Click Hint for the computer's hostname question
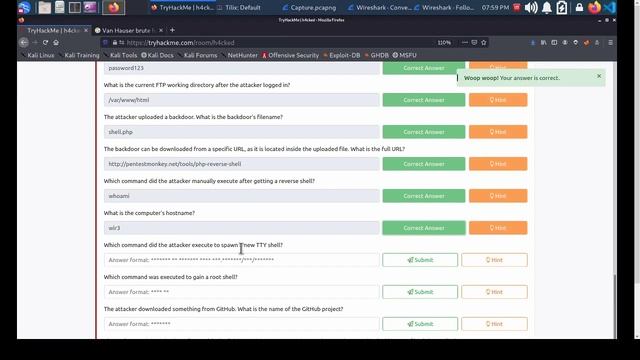The height and width of the screenshot is (360, 640). [x=498, y=228]
